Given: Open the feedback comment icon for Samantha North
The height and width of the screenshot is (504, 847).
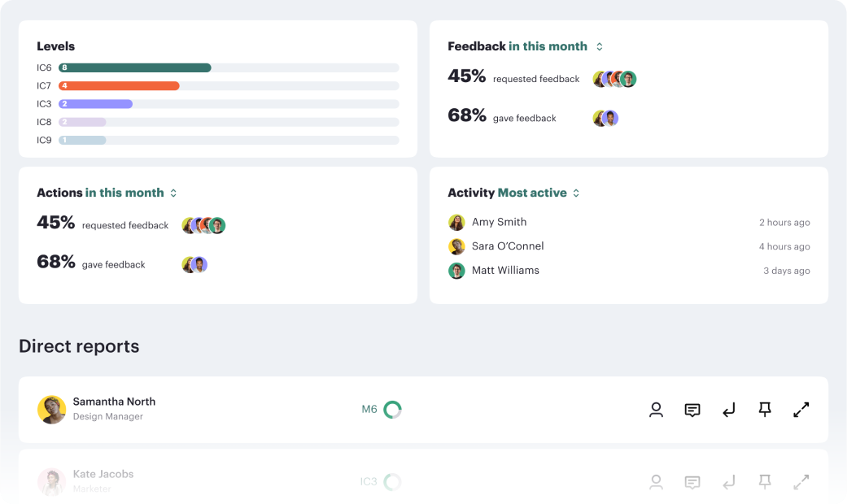Looking at the screenshot, I should coord(692,410).
